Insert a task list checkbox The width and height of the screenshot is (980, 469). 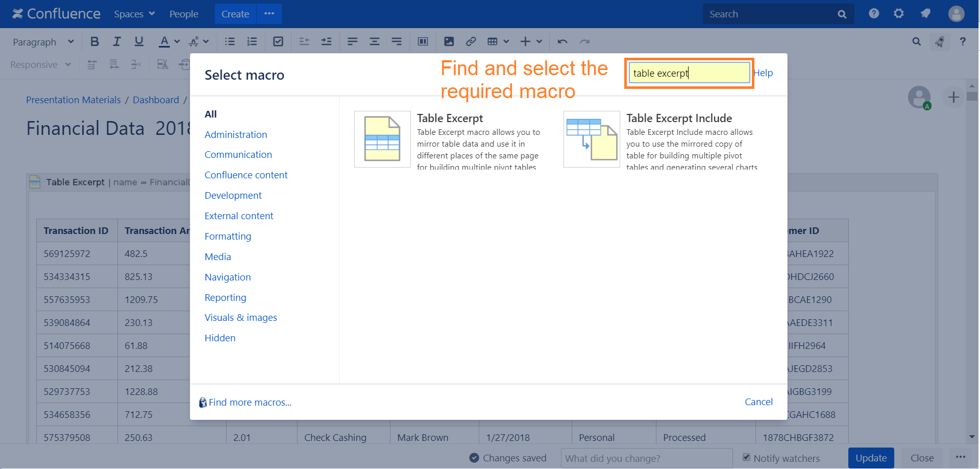click(x=278, y=42)
